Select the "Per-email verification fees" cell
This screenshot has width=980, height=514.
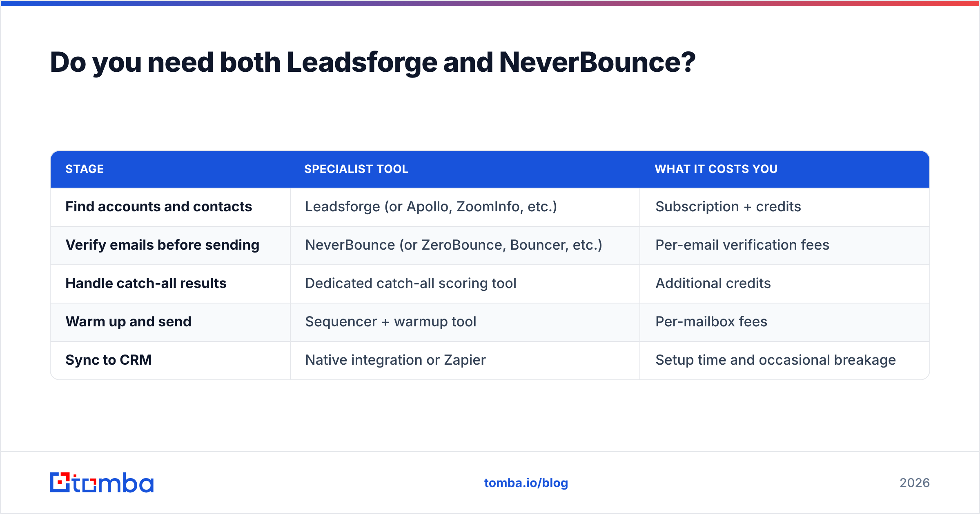tap(784, 245)
